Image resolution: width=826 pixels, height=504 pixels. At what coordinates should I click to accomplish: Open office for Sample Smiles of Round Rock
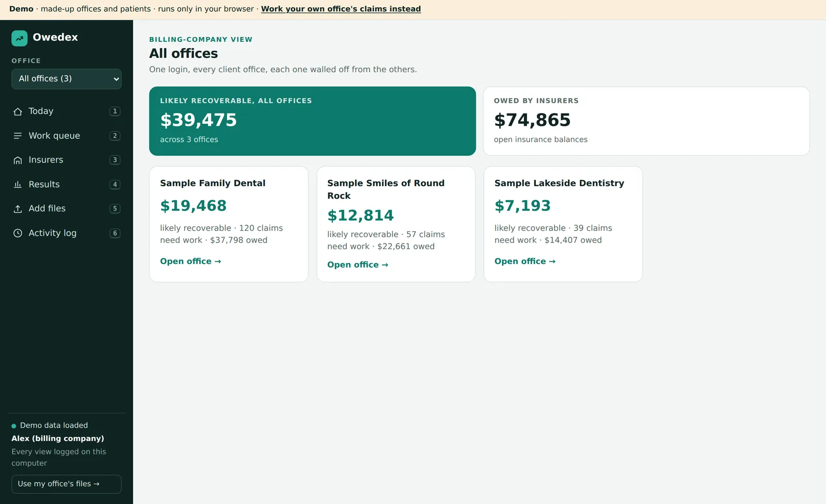point(358,265)
